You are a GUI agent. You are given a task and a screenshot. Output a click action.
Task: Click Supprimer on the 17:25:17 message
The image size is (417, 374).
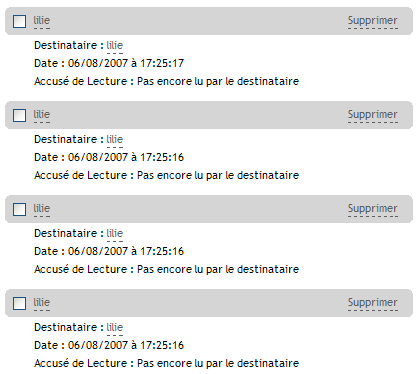373,21
